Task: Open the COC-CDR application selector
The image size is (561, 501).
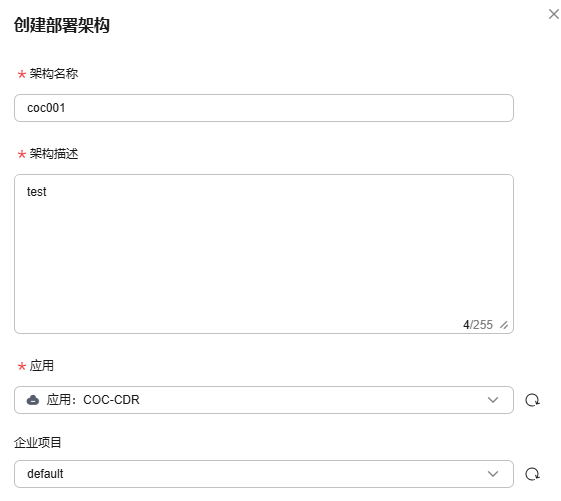Action: pos(264,400)
